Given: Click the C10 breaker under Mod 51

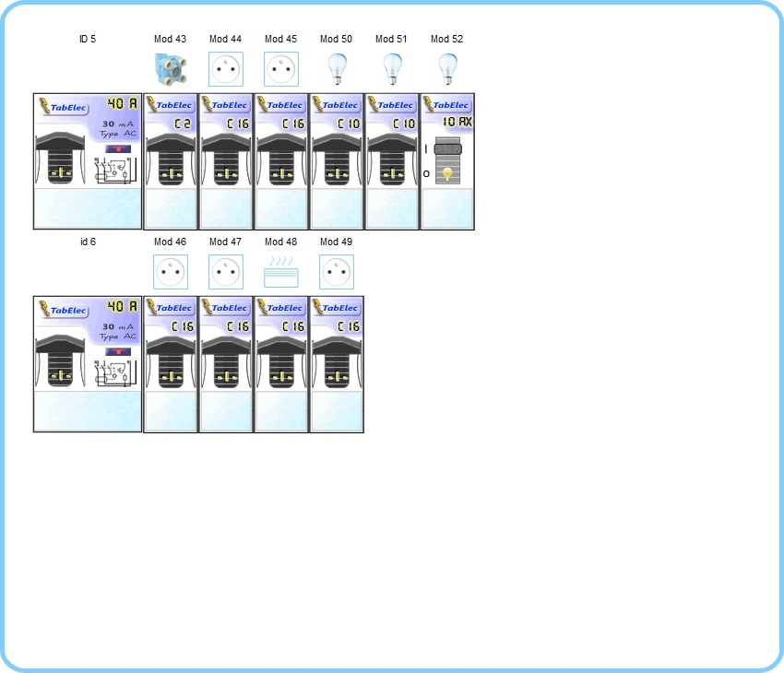Looking at the screenshot, I should [392, 161].
